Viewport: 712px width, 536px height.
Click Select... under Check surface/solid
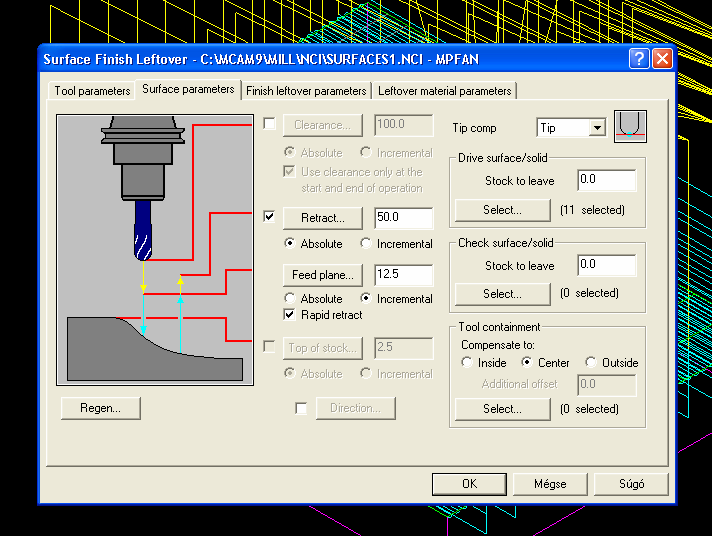click(x=503, y=294)
